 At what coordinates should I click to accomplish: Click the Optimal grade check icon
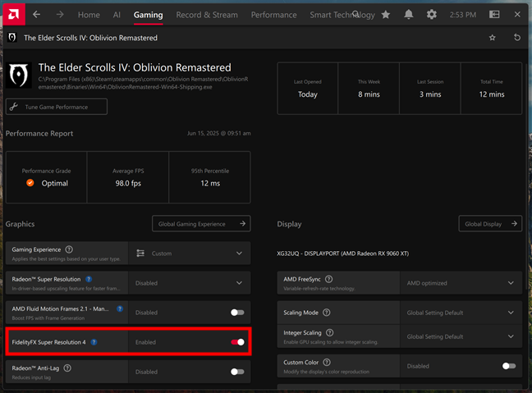click(x=30, y=183)
